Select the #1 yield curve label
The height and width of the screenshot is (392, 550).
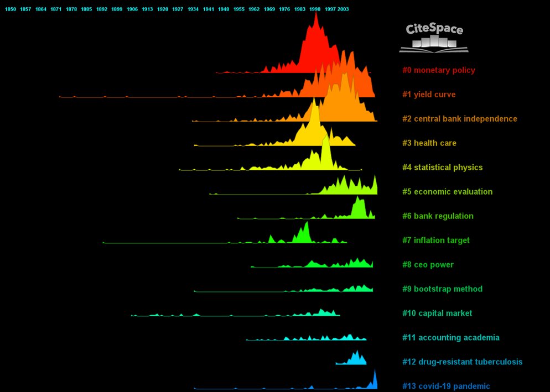[429, 95]
